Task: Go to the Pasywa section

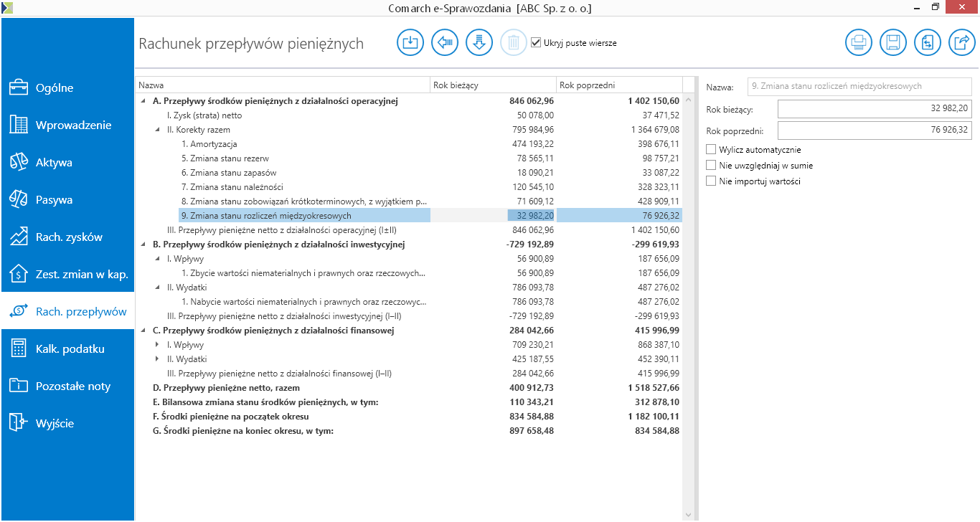Action: coord(55,200)
